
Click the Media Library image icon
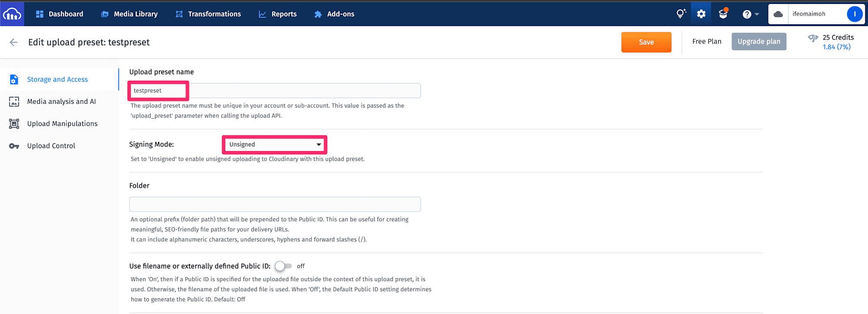105,14
